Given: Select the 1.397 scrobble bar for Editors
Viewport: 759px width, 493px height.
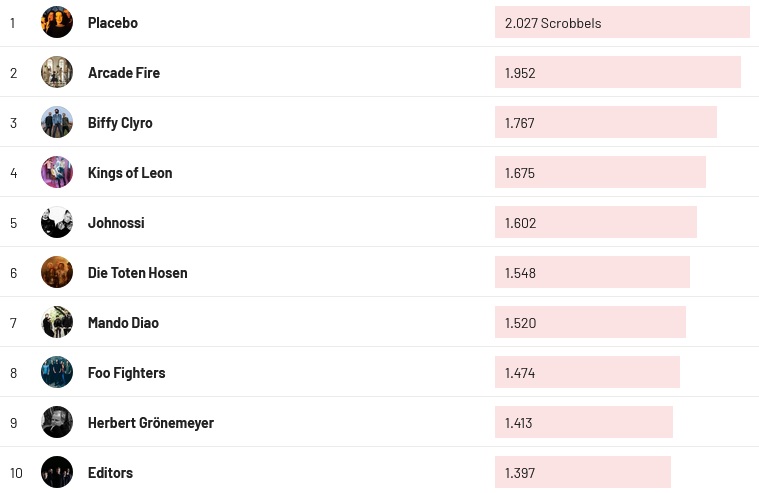Looking at the screenshot, I should (x=582, y=472).
